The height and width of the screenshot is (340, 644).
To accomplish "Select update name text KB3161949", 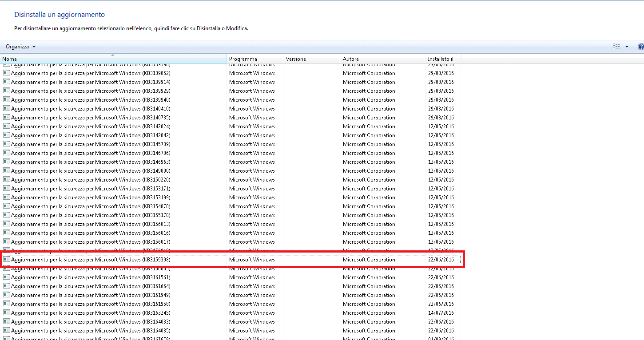I will point(91,295).
